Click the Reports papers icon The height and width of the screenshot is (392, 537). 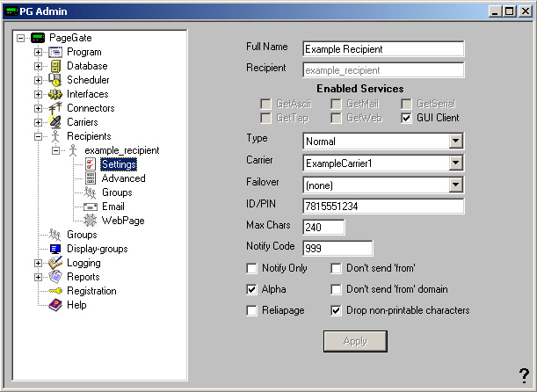[x=55, y=277]
